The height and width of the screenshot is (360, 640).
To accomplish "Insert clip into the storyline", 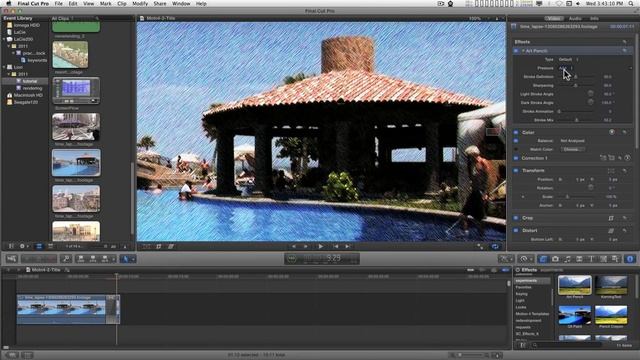I will (93, 259).
